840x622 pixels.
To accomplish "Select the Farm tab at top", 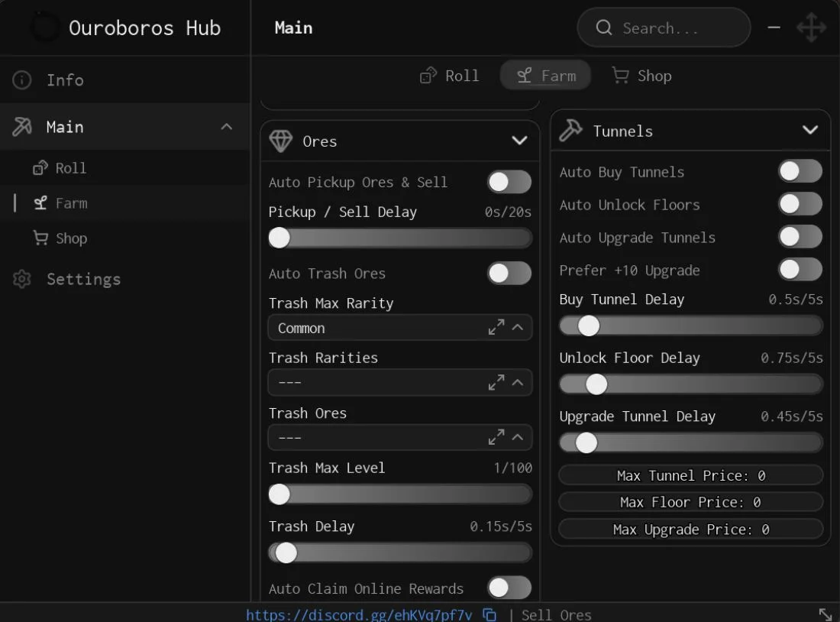I will pyautogui.click(x=545, y=76).
